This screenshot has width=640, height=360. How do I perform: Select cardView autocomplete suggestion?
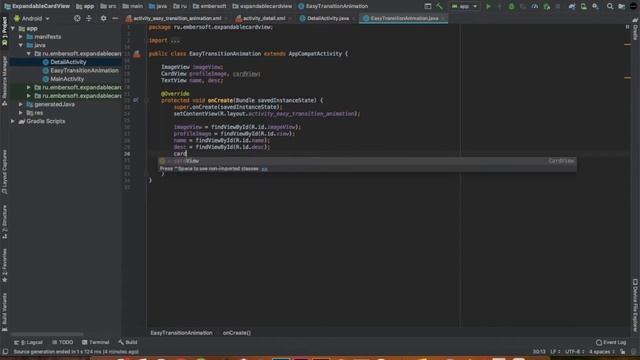coord(367,161)
